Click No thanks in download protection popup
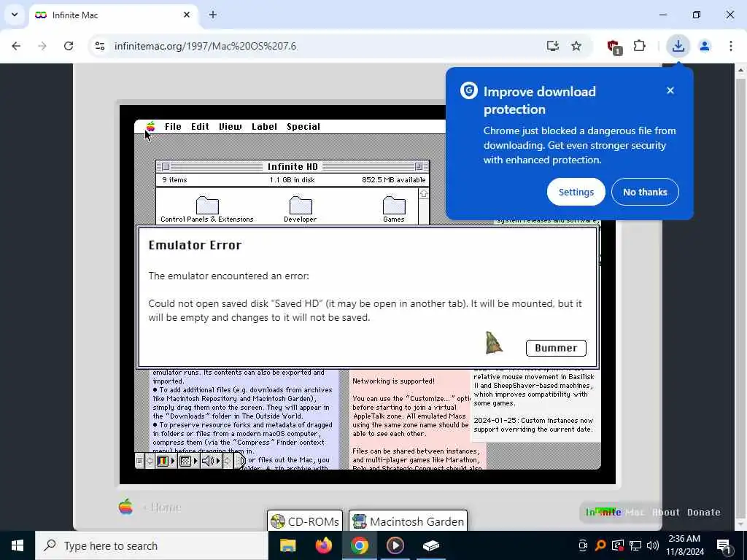This screenshot has width=747, height=560. tap(645, 192)
